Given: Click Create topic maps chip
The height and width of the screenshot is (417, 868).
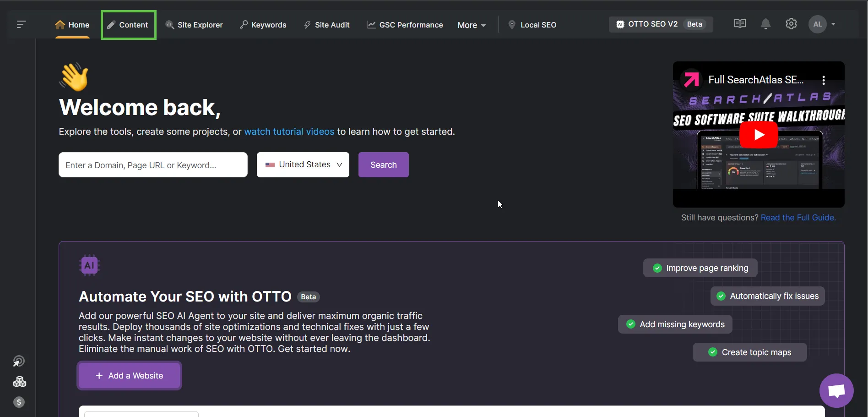Looking at the screenshot, I should click(750, 352).
